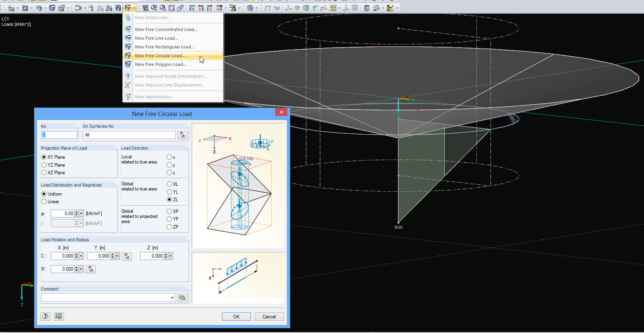
Task: Click the units and decimals icon
Action: [x=59, y=316]
